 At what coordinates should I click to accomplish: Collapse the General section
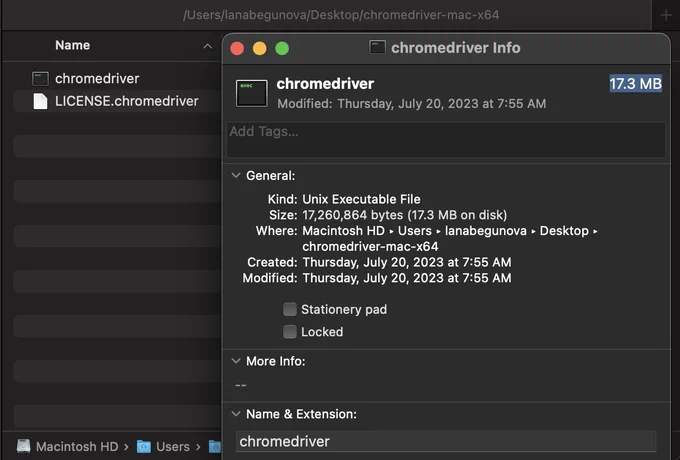tap(236, 175)
